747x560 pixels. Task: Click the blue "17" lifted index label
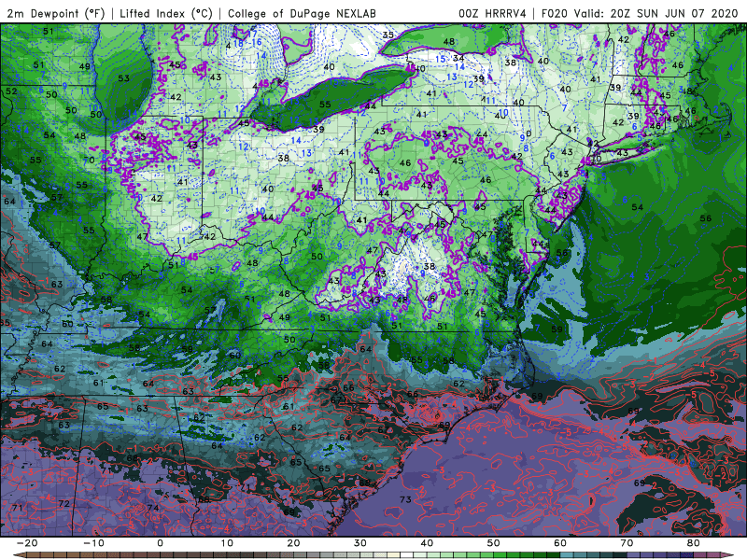(252, 34)
